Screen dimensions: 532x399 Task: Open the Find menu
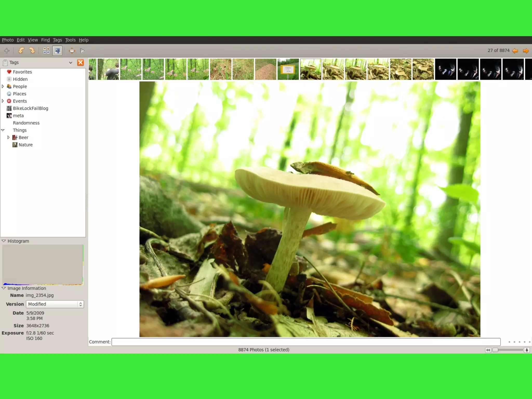pos(45,40)
